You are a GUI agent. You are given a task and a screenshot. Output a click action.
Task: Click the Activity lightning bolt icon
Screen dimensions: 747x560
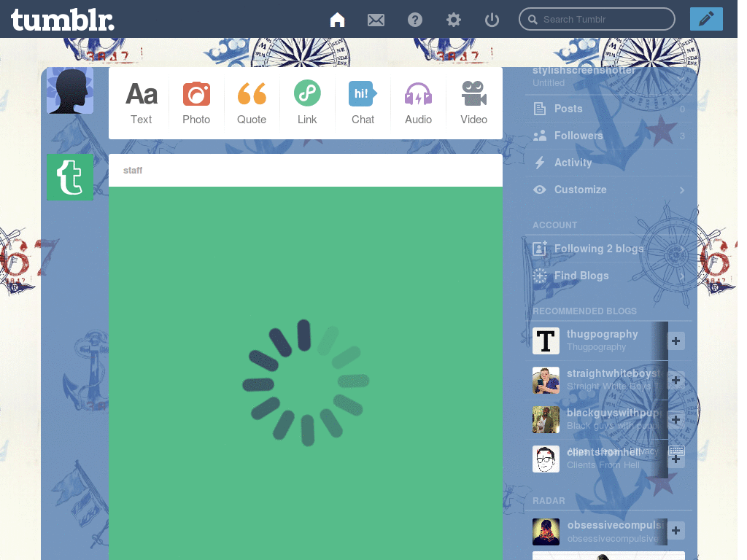[540, 163]
